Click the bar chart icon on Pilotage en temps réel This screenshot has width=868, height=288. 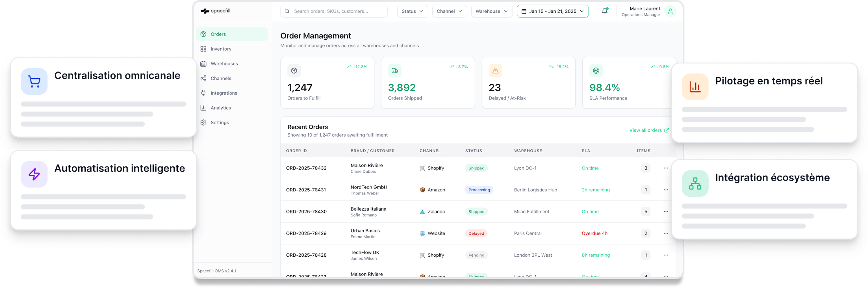tap(695, 87)
